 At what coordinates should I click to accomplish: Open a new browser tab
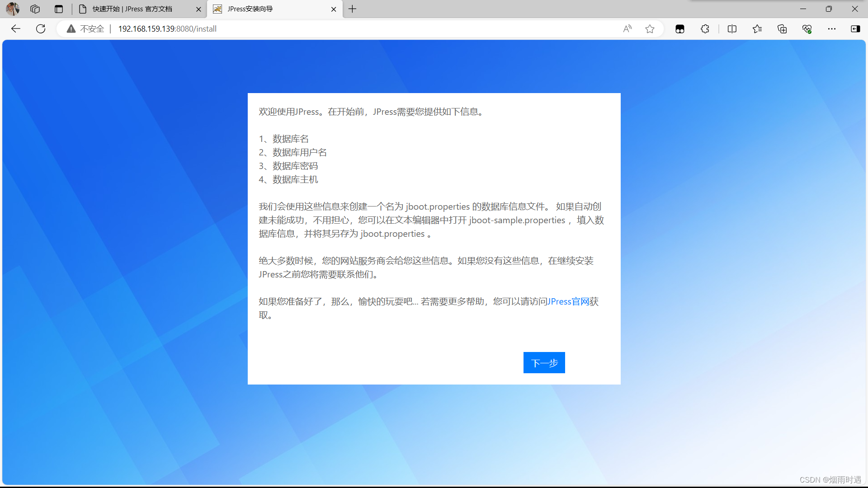click(x=353, y=9)
